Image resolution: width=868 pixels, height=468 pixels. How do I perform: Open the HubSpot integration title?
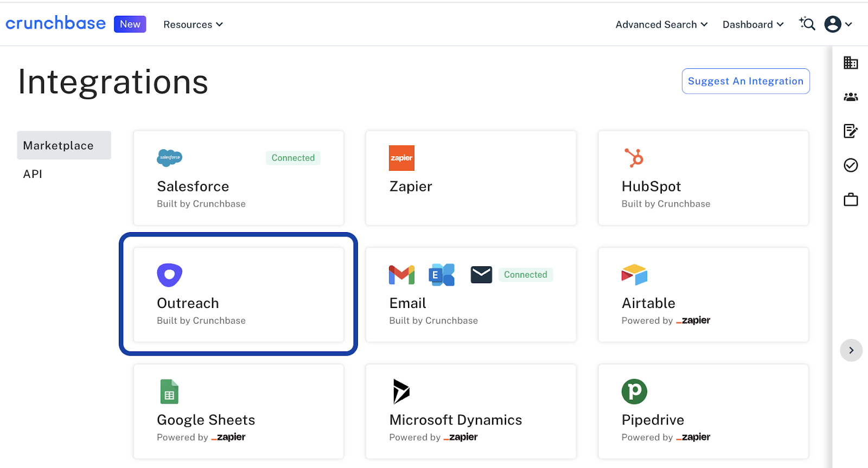click(651, 187)
